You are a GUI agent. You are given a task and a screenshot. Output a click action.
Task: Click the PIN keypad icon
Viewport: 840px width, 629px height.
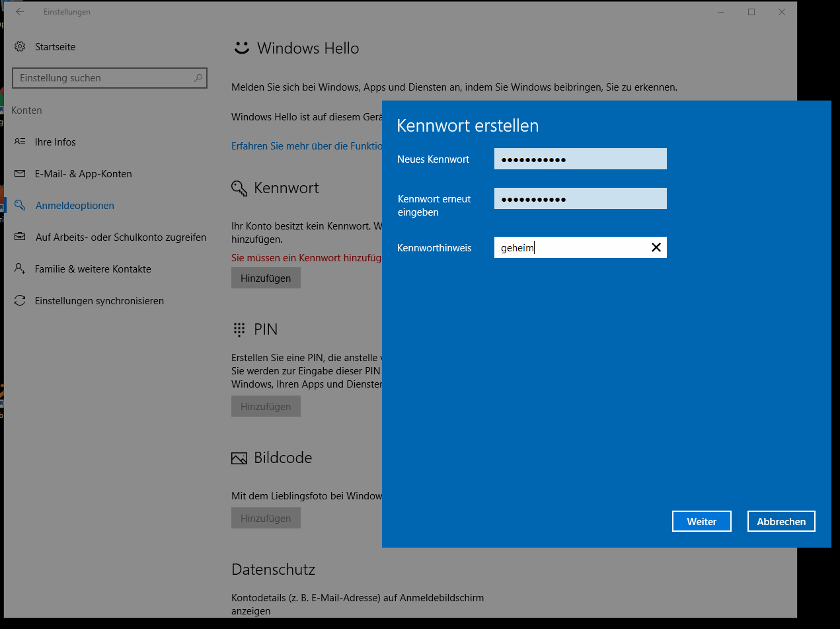tap(239, 329)
